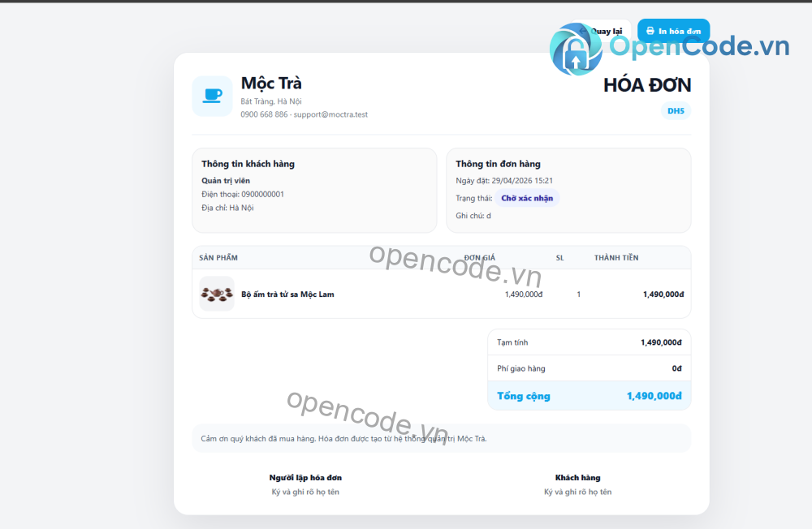The height and width of the screenshot is (529, 812).
Task: Select the DH5 order code badge
Action: [676, 111]
